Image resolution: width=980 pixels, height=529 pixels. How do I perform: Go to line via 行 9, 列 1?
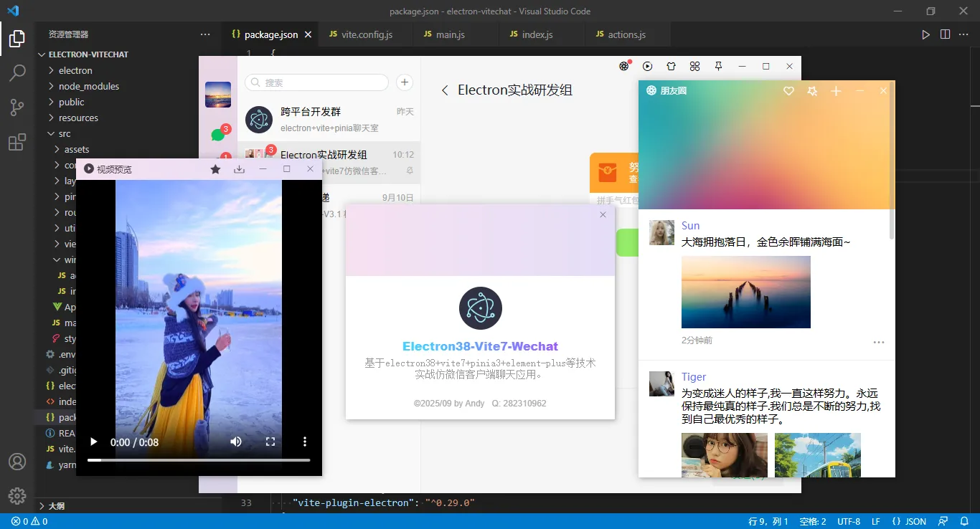pyautogui.click(x=768, y=521)
